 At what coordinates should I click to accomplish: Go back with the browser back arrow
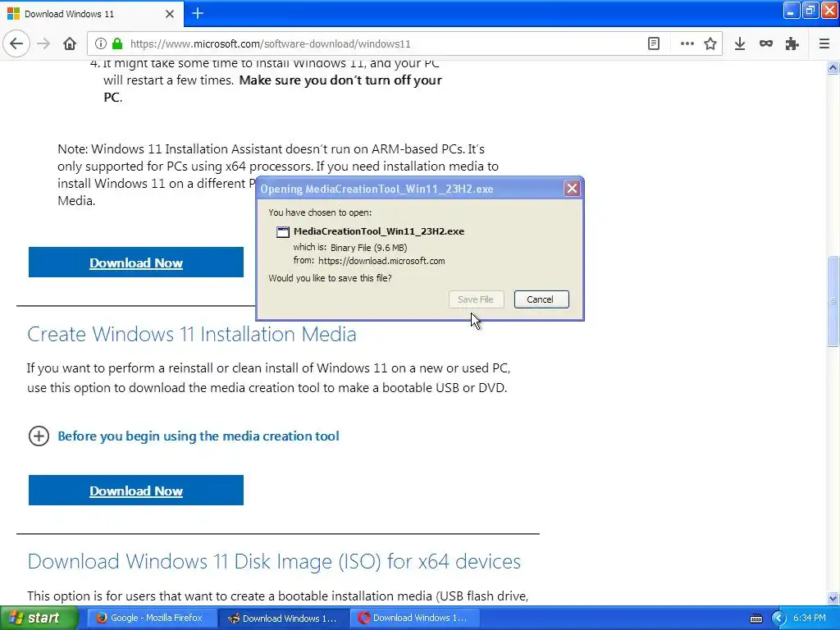pos(16,44)
